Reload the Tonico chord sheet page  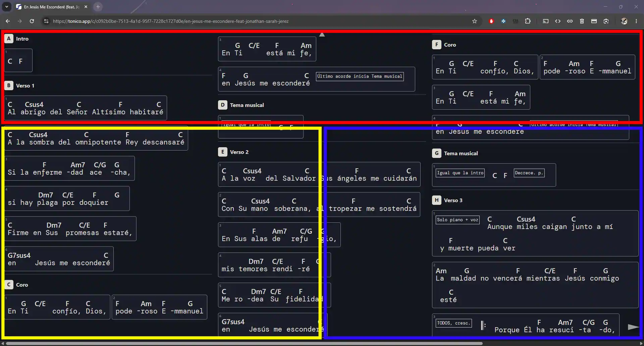click(32, 21)
